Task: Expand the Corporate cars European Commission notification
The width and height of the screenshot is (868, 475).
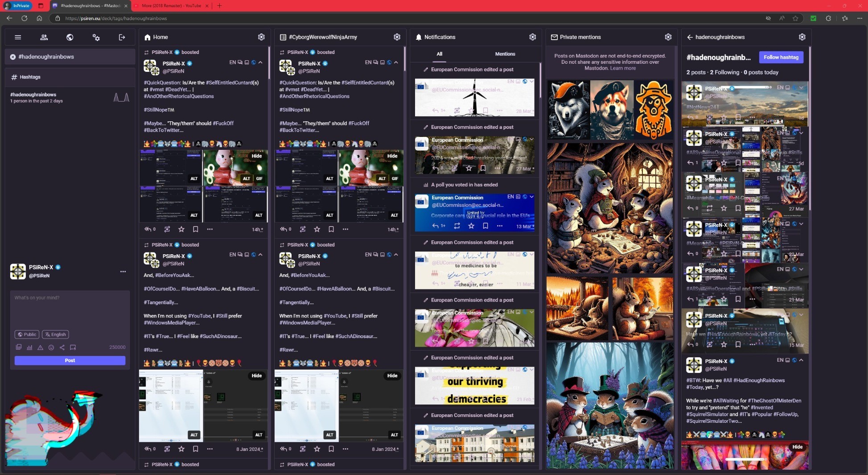Action: coord(531,197)
